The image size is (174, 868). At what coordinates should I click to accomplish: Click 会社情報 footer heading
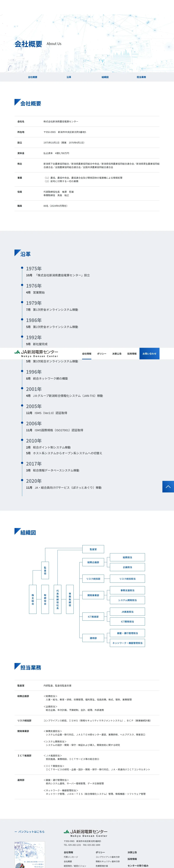coord(69,852)
